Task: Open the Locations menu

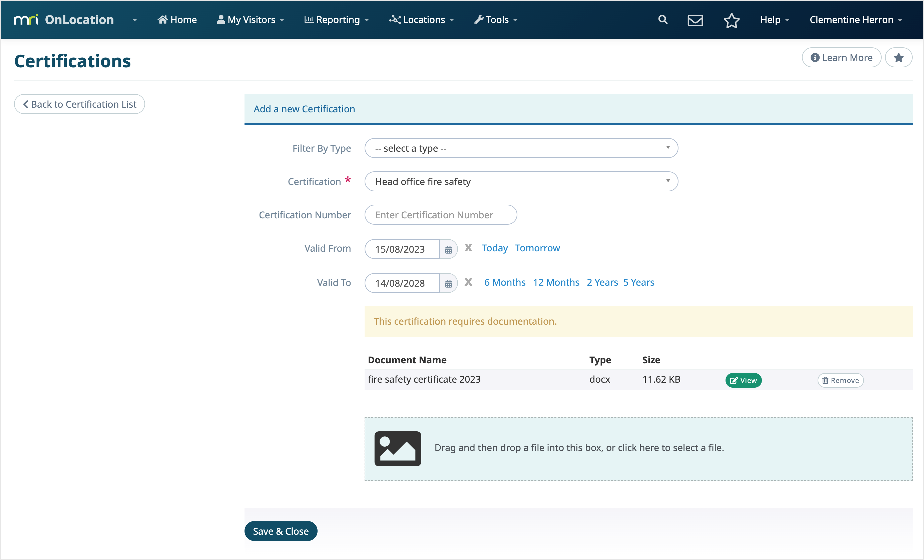Action: (422, 19)
